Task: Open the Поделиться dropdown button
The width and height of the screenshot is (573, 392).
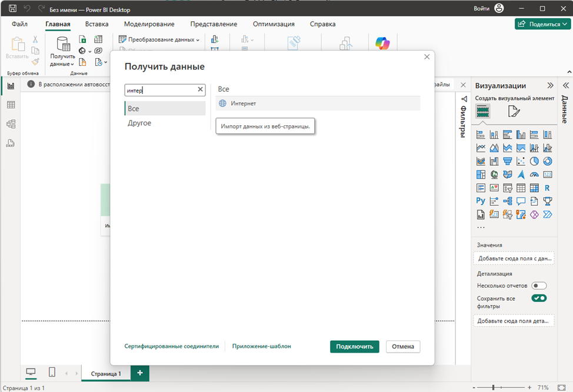Action: pyautogui.click(x=542, y=24)
